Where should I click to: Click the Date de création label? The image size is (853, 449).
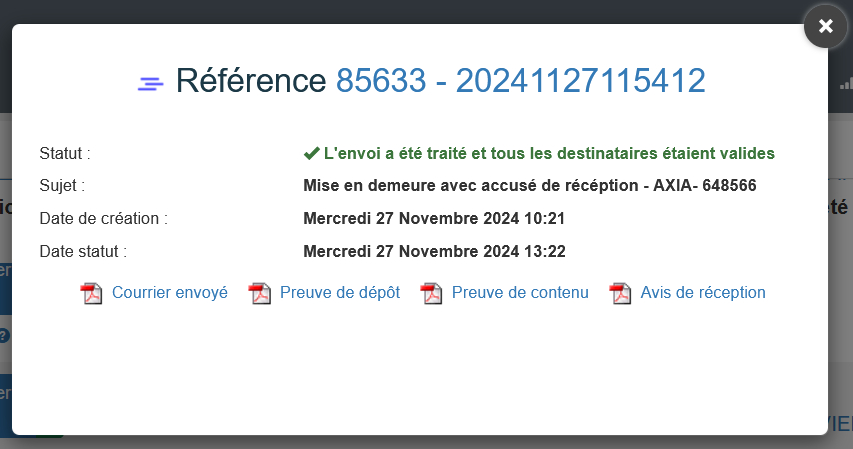click(x=103, y=218)
